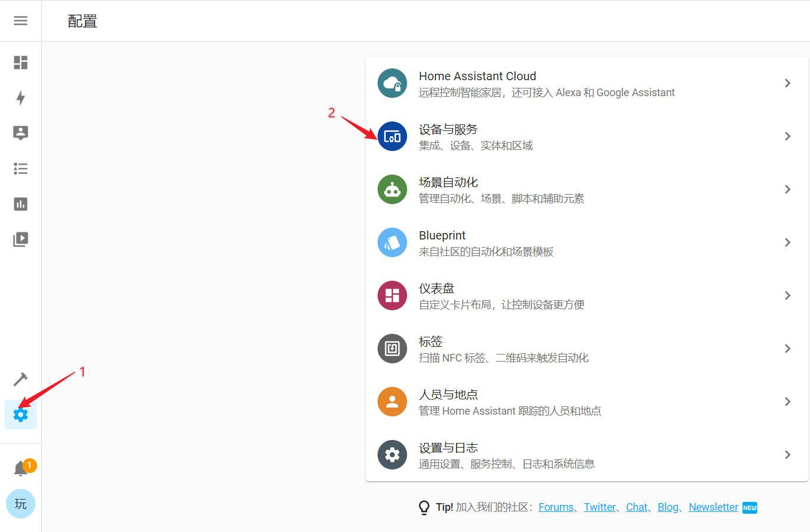Click description 来自社区的自动化和场景模板
This screenshot has height=532, width=810.
pyautogui.click(x=486, y=252)
